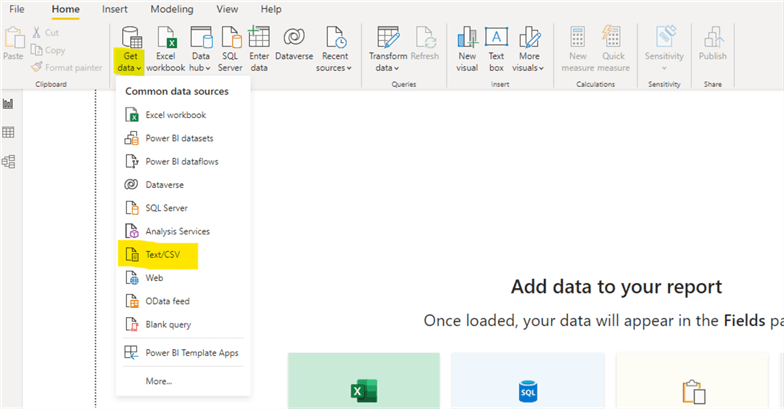
Task: Click More... in data sources menu
Action: (x=183, y=381)
